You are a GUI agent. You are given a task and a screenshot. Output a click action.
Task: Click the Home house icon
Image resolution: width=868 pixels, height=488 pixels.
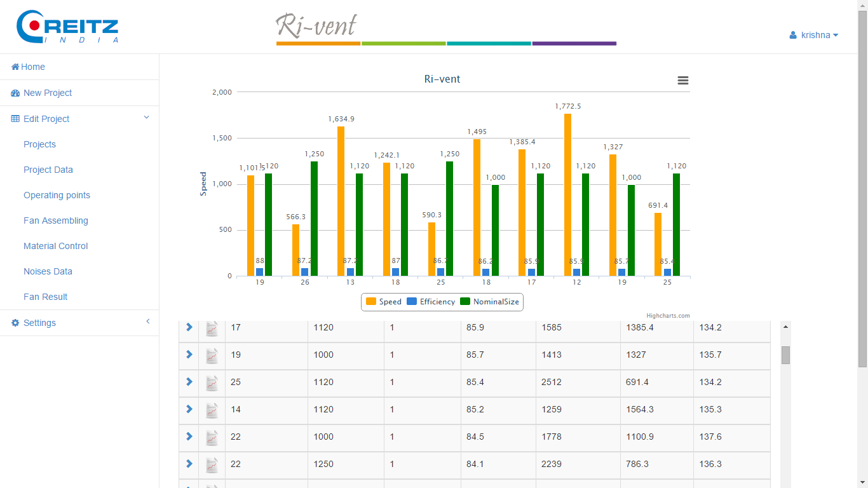15,67
